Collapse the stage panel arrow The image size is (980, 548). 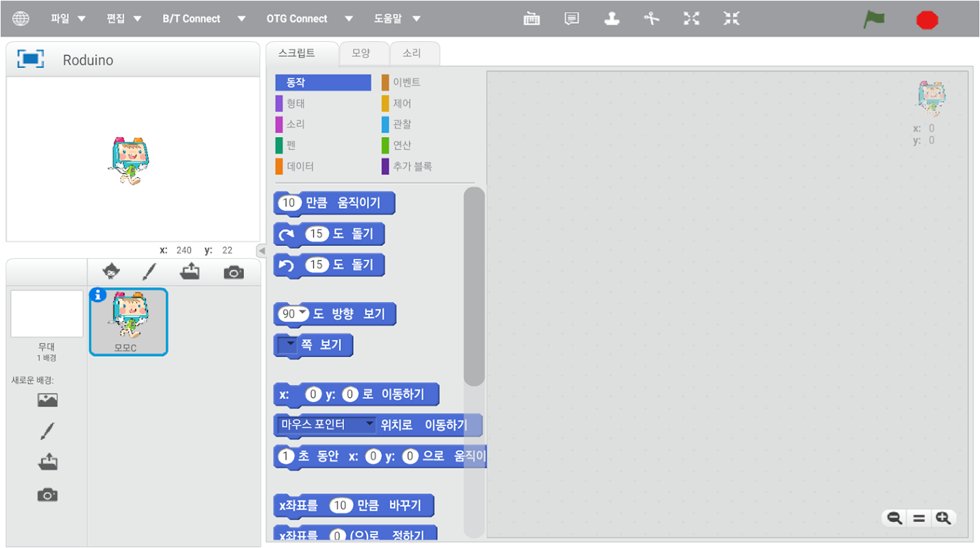(x=261, y=250)
